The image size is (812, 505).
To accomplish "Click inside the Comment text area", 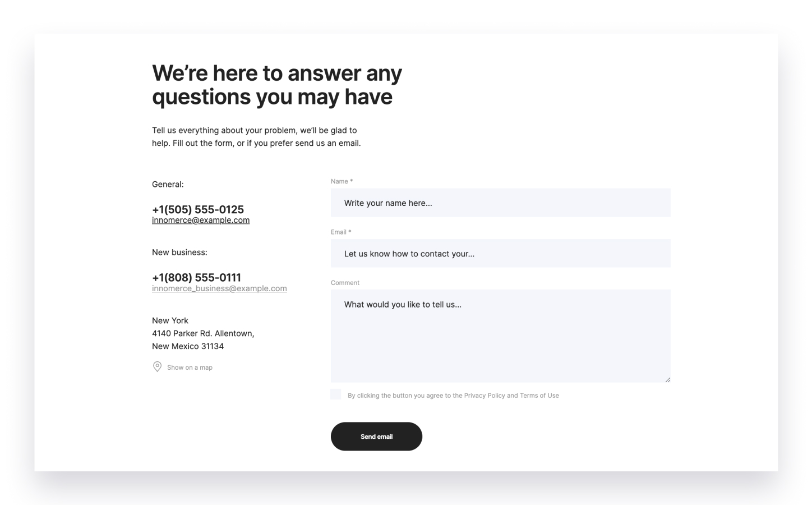I will pos(500,337).
